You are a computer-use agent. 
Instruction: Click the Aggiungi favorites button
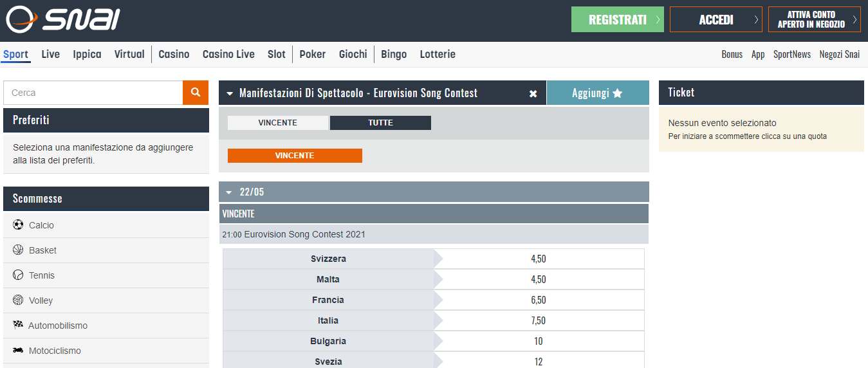pos(598,93)
